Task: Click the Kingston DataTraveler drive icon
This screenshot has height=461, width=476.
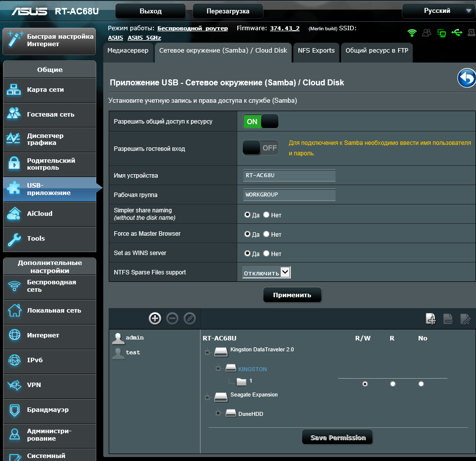Action: [221, 352]
